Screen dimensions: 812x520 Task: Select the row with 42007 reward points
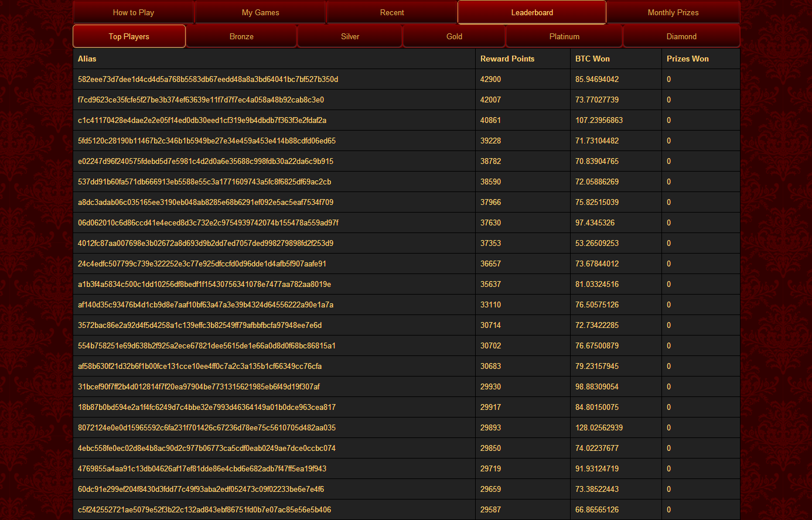pyautogui.click(x=490, y=100)
